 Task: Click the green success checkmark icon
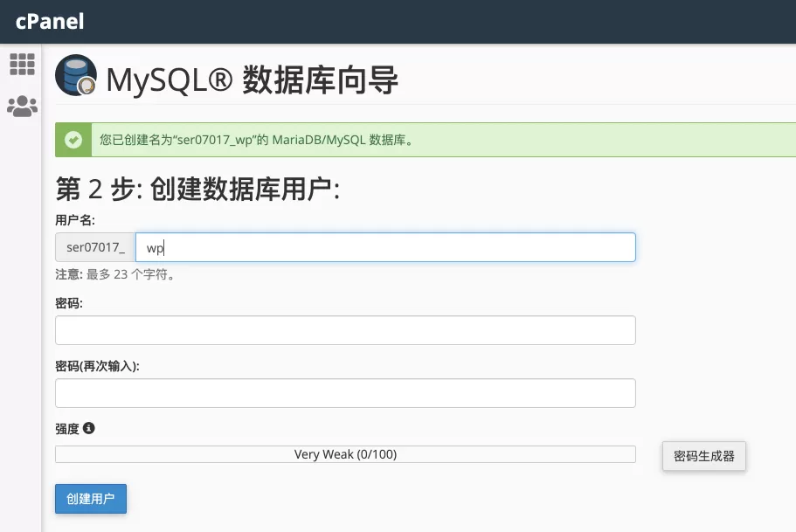(73, 140)
